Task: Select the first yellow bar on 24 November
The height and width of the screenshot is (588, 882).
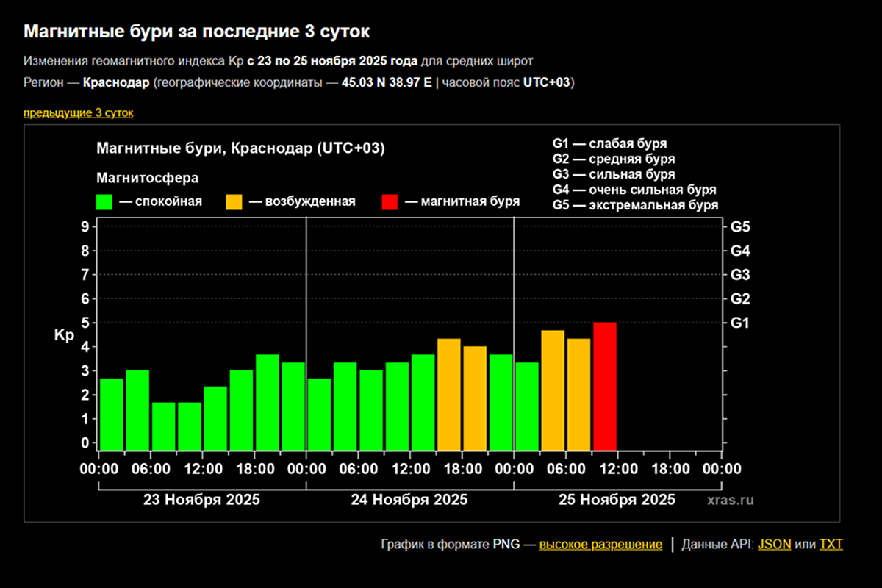Action: 449,394
